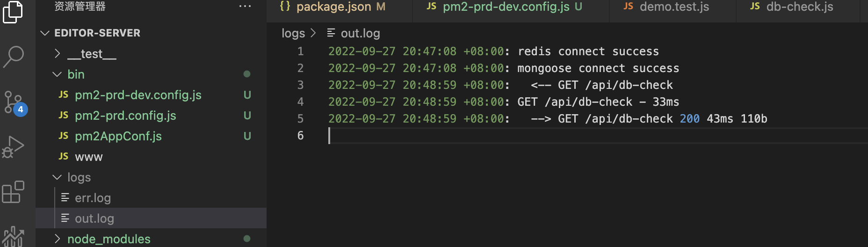Open the chart icon at activity bar bottom
Image resolution: width=868 pixels, height=247 pixels.
tap(13, 237)
